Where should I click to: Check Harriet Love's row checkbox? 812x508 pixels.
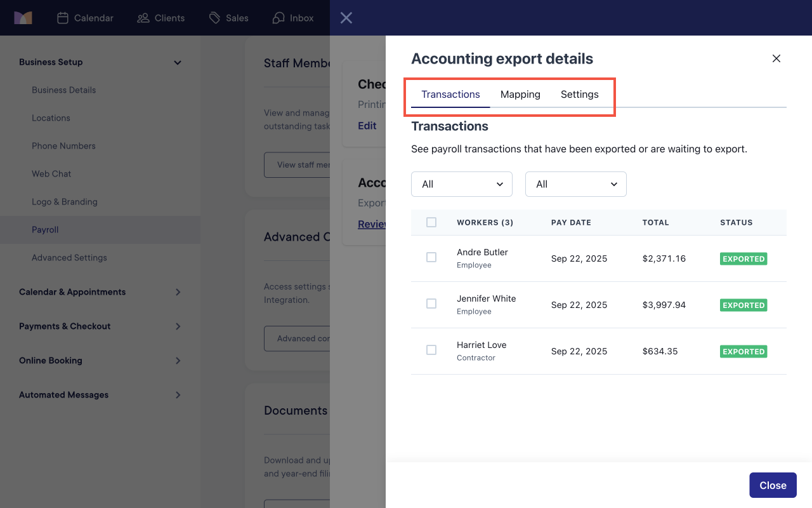point(431,350)
